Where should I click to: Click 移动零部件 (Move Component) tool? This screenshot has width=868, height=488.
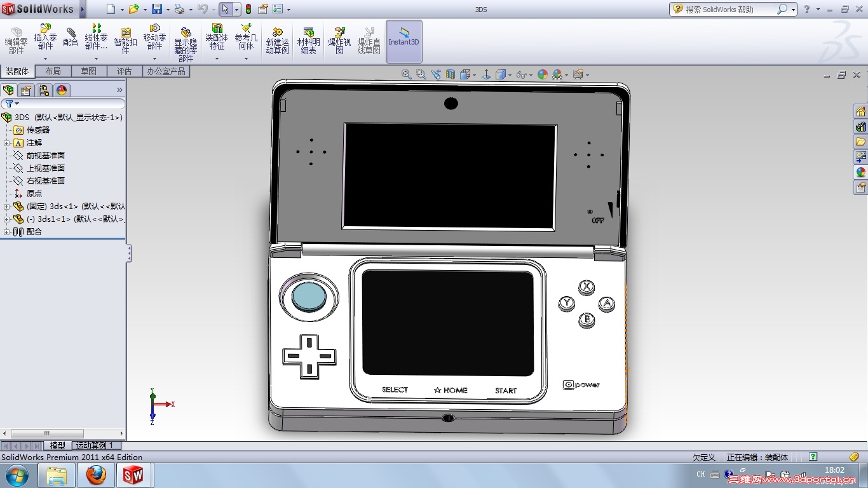click(155, 37)
